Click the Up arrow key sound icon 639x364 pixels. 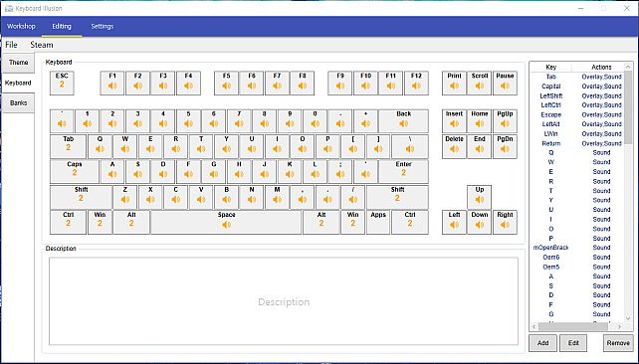tap(480, 200)
